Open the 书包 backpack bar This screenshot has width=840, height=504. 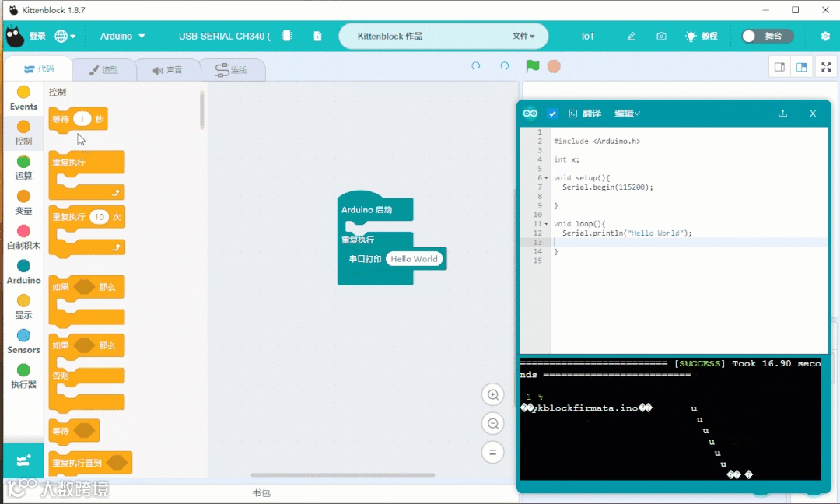pyautogui.click(x=261, y=493)
